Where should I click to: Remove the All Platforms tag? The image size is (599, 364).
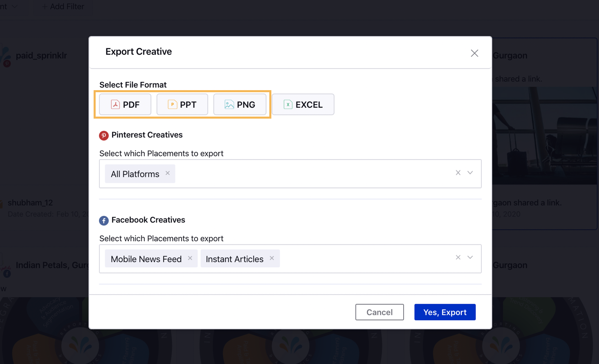click(x=168, y=173)
